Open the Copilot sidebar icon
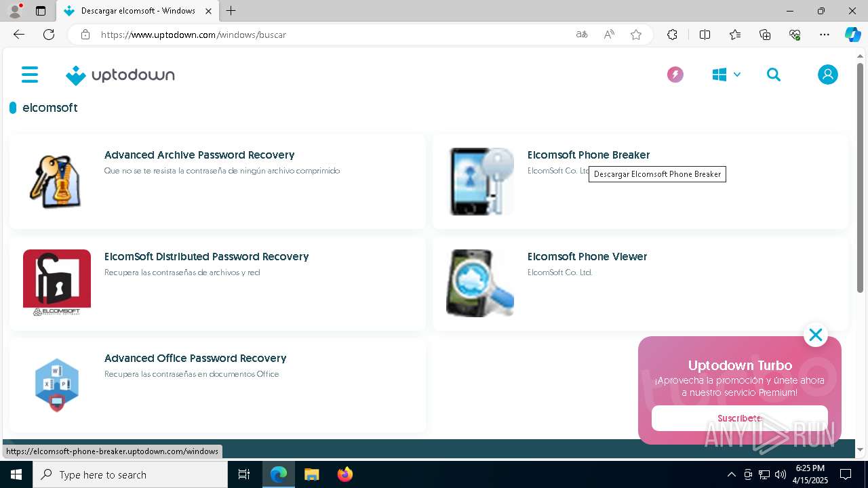This screenshot has height=488, width=868. [x=852, y=35]
